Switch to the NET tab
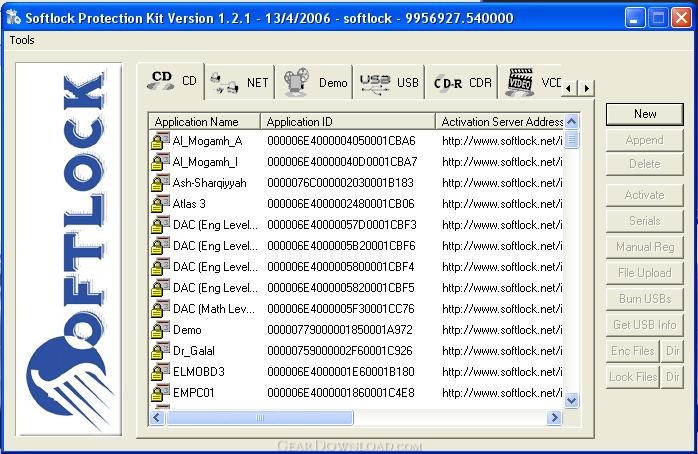The image size is (698, 454). 240,83
